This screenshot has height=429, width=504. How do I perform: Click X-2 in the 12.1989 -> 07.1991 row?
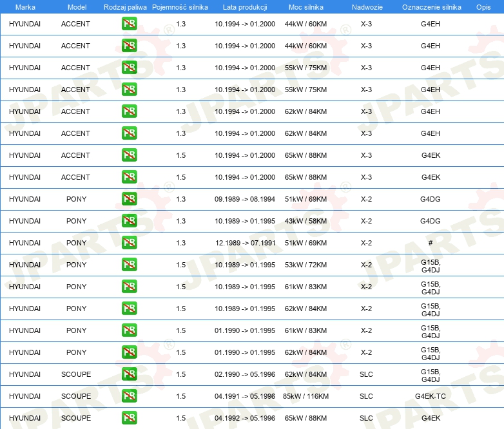coord(366,243)
